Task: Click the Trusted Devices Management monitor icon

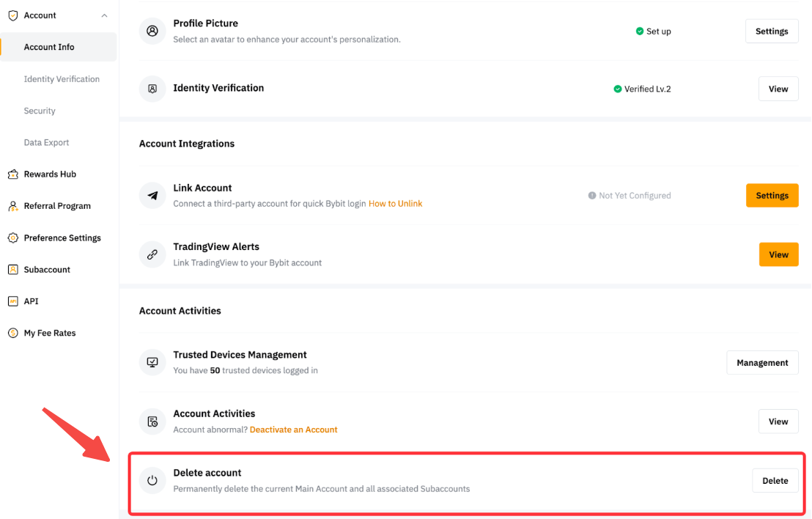Action: coord(152,362)
